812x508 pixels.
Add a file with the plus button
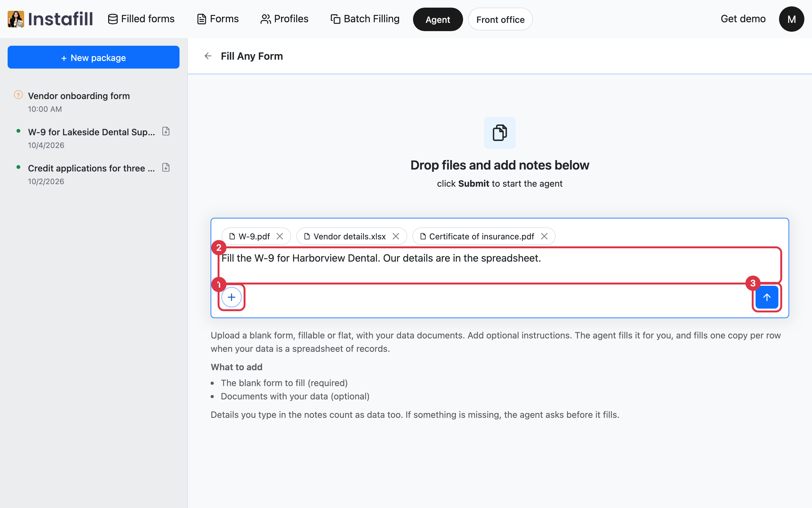(232, 297)
